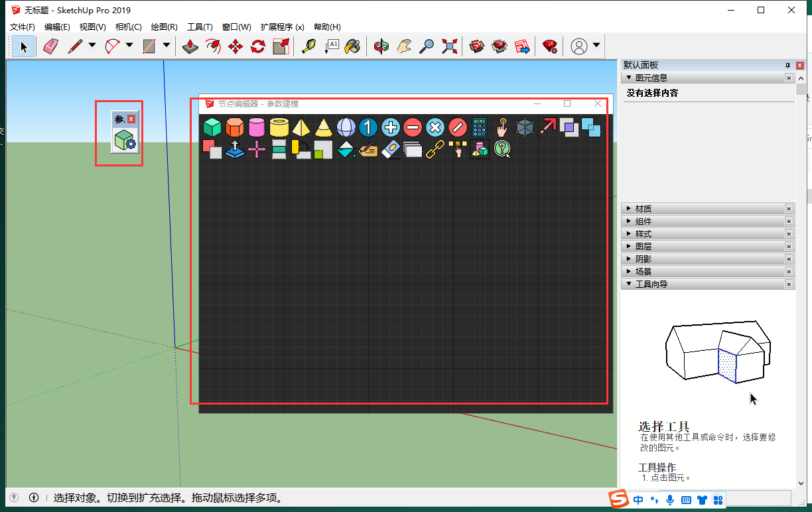Screen dimensions: 812x512
Task: Select the Paint Bucket tool
Action: coord(352,46)
